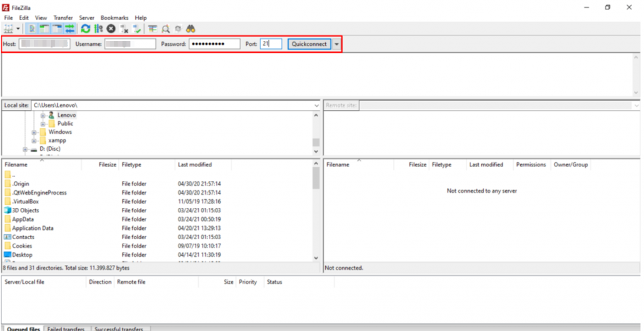Expand the D: (Disc) drive node

25,149
